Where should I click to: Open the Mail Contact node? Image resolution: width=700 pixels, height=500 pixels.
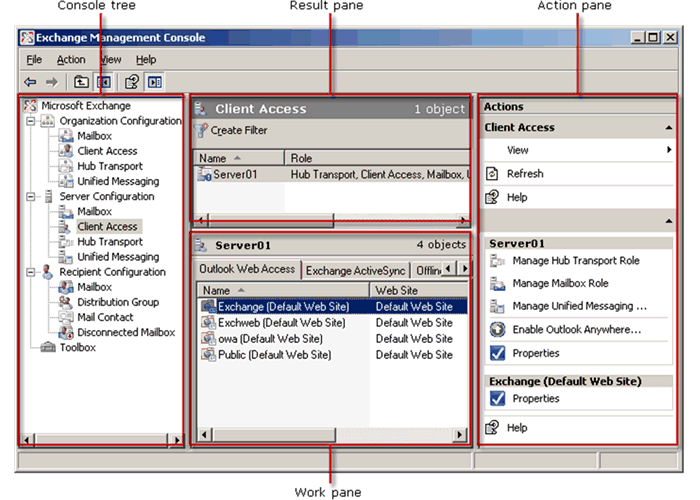click(x=105, y=317)
